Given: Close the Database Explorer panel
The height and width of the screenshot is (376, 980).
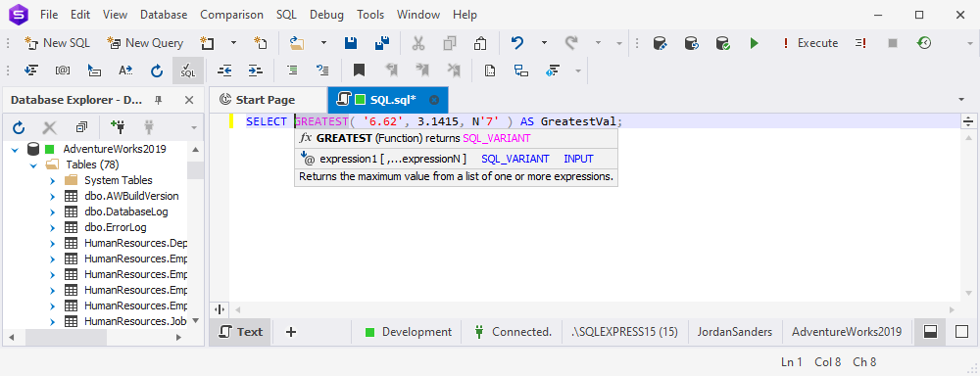Looking at the screenshot, I should pyautogui.click(x=189, y=100).
